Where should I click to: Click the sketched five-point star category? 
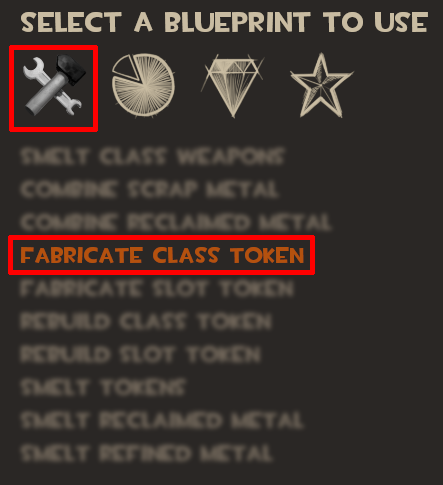tap(321, 86)
